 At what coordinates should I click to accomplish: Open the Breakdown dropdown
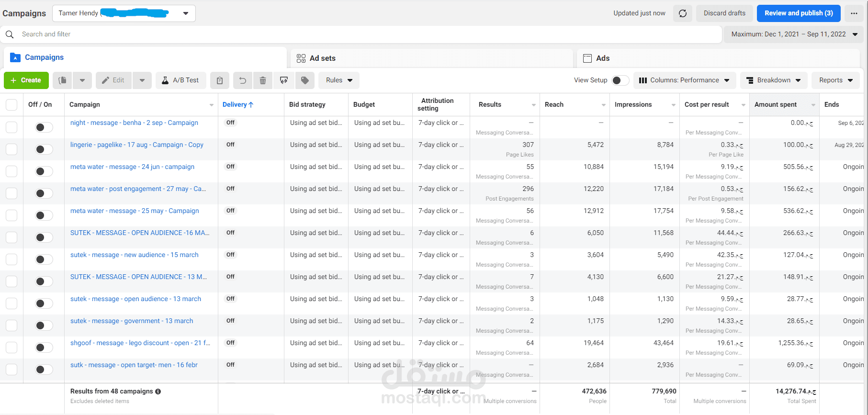coord(774,80)
